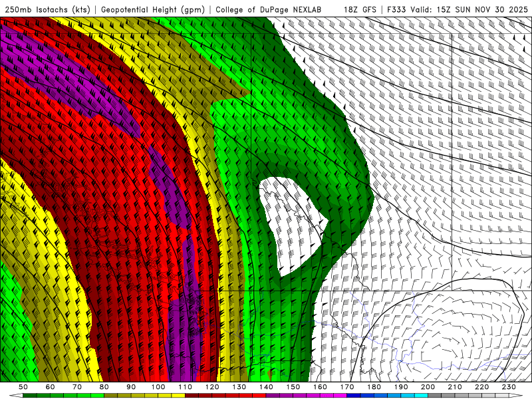Click the 150 knot legend label
Image resolution: width=532 pixels, height=399 pixels.
pos(293,387)
